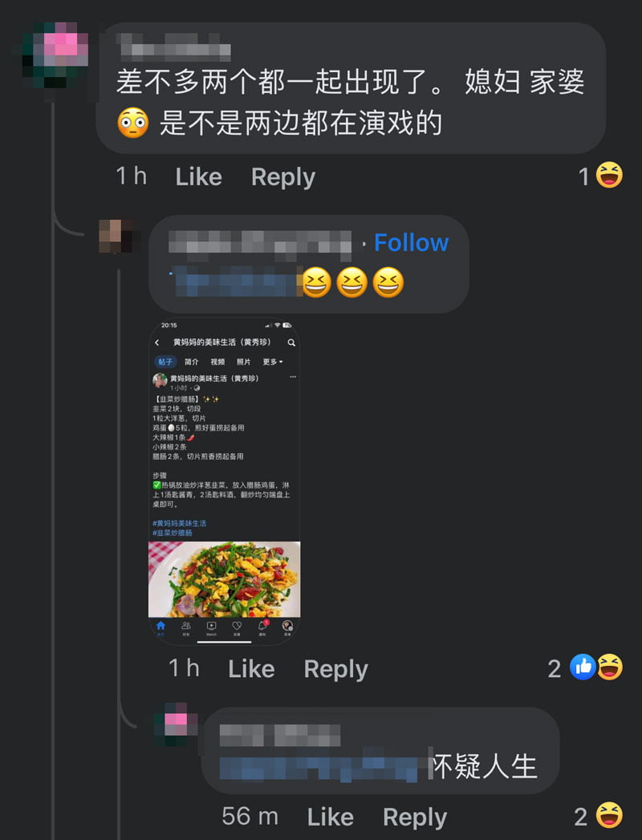Follow the second commenter via the Follow link
The image size is (642, 840).
[x=411, y=242]
